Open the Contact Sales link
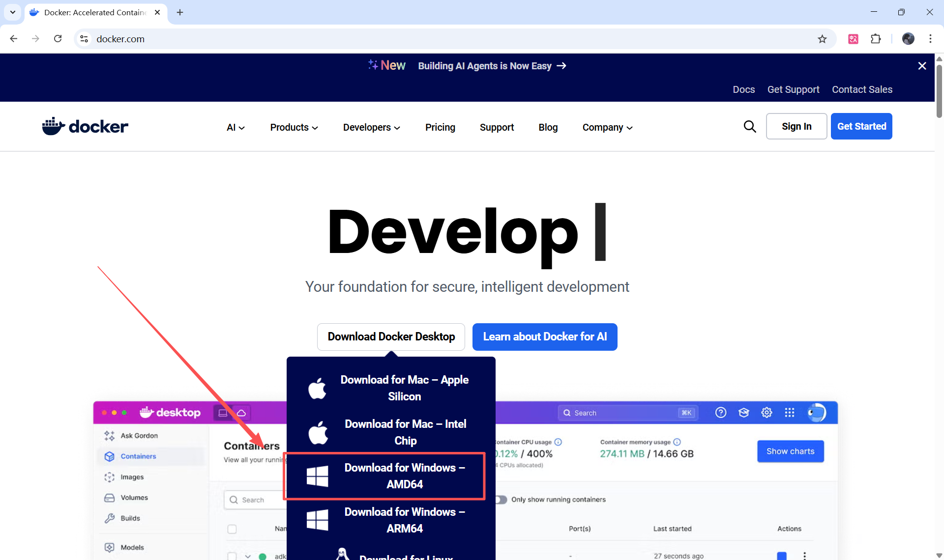Image resolution: width=944 pixels, height=560 pixels. [x=862, y=89]
